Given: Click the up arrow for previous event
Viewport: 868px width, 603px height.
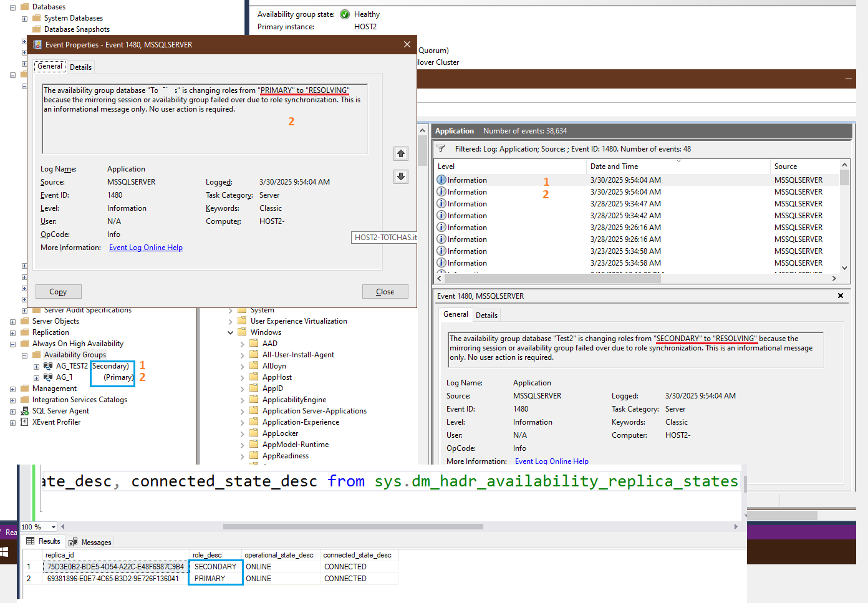Looking at the screenshot, I should click(401, 153).
